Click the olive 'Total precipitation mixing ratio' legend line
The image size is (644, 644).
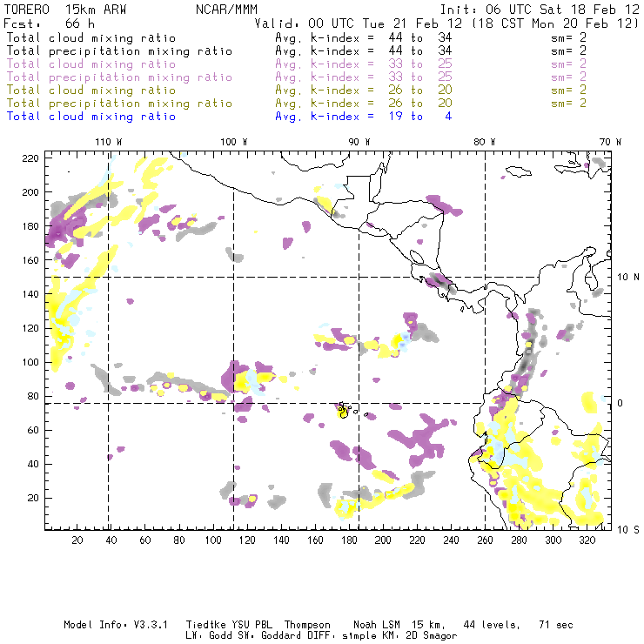coord(119,103)
